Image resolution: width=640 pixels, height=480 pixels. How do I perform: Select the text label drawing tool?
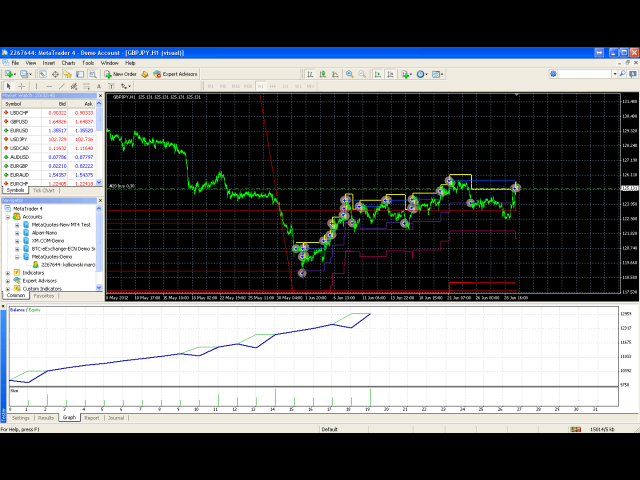coord(110,86)
